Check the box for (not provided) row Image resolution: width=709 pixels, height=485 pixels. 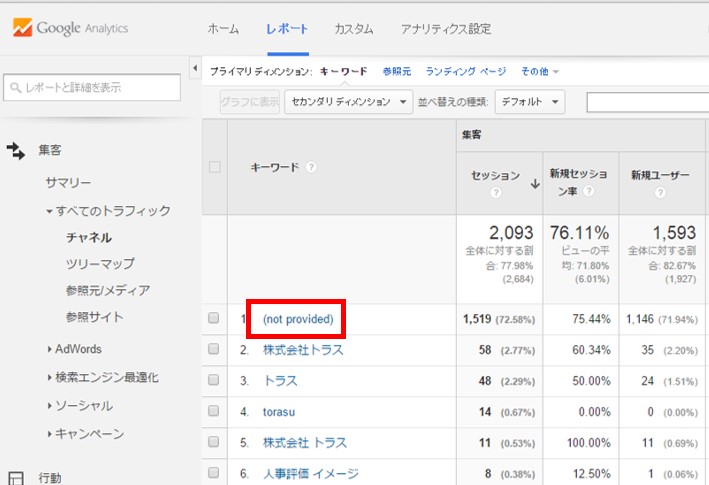click(x=213, y=318)
